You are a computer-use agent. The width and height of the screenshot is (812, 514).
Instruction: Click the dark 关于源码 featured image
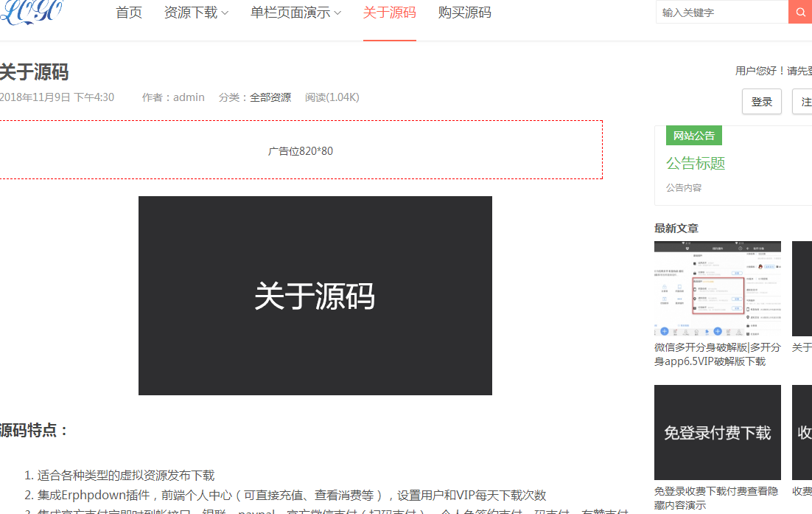(315, 296)
